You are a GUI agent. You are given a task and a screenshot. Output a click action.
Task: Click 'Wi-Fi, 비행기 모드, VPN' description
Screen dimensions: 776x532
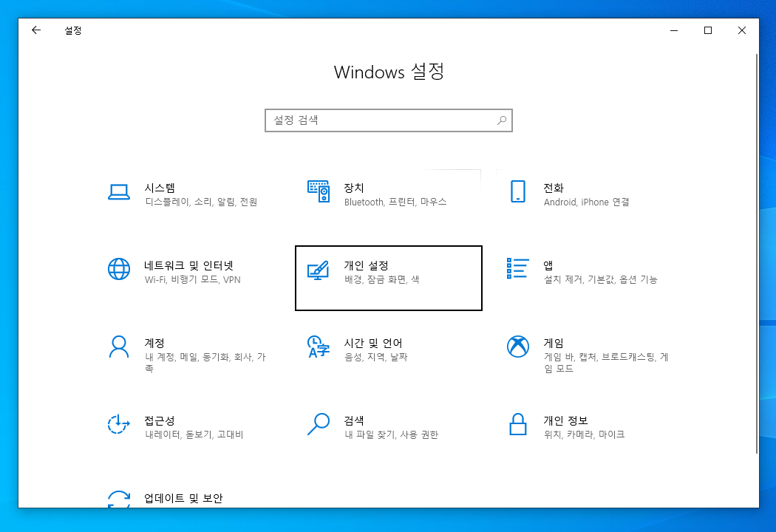click(192, 279)
